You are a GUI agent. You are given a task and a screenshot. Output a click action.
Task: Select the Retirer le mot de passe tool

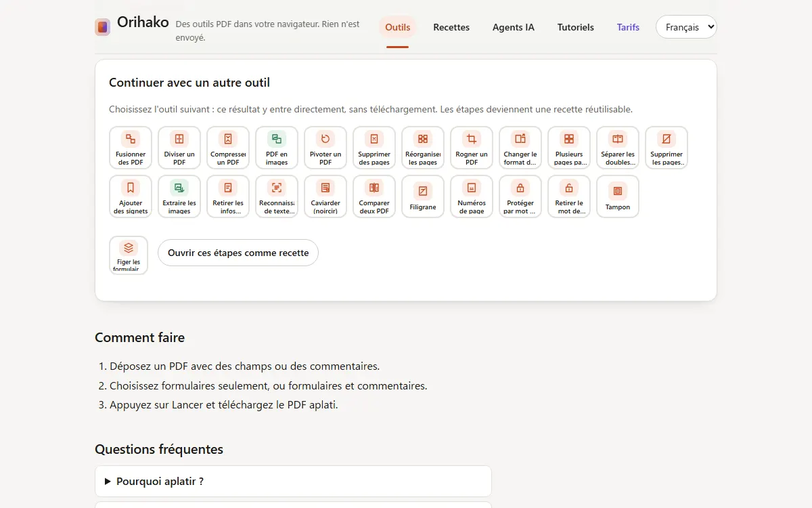569,196
